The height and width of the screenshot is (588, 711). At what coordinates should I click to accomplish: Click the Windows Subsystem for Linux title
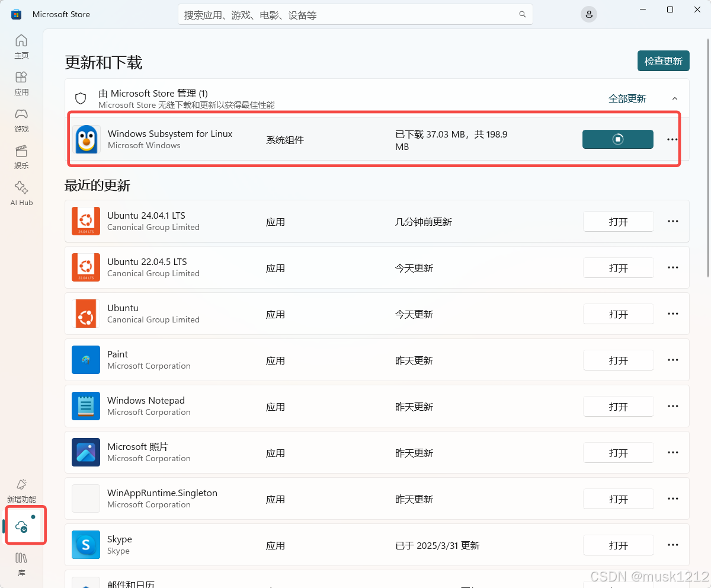170,133
